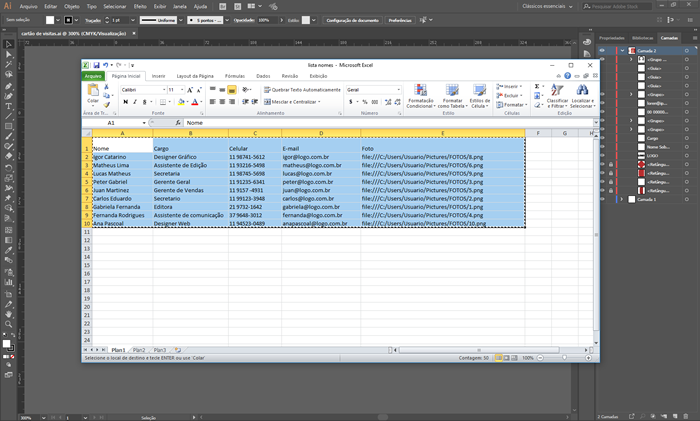This screenshot has width=700, height=421.
Task: Select the Zoom tool in Illustrator
Action: pos(8,325)
